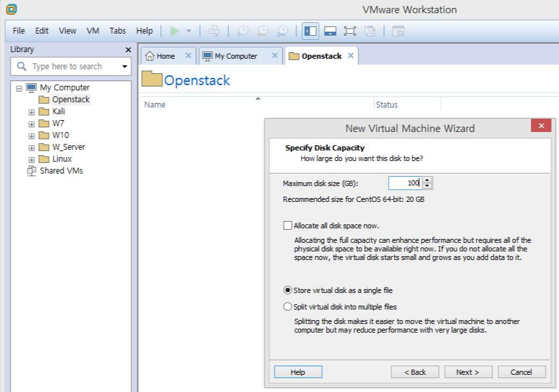
Task: Open the power options dropdown arrow
Action: click(189, 31)
